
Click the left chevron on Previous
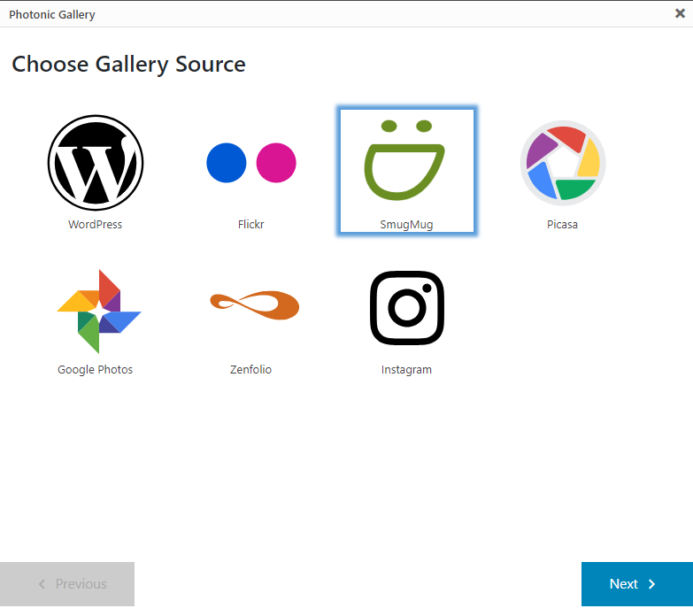pos(42,584)
